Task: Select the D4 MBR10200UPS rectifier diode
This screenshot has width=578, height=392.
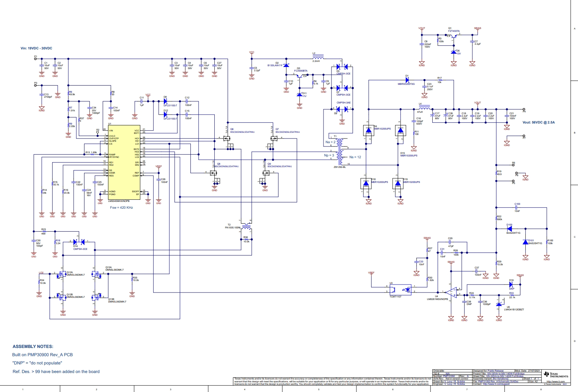Action: [369, 130]
